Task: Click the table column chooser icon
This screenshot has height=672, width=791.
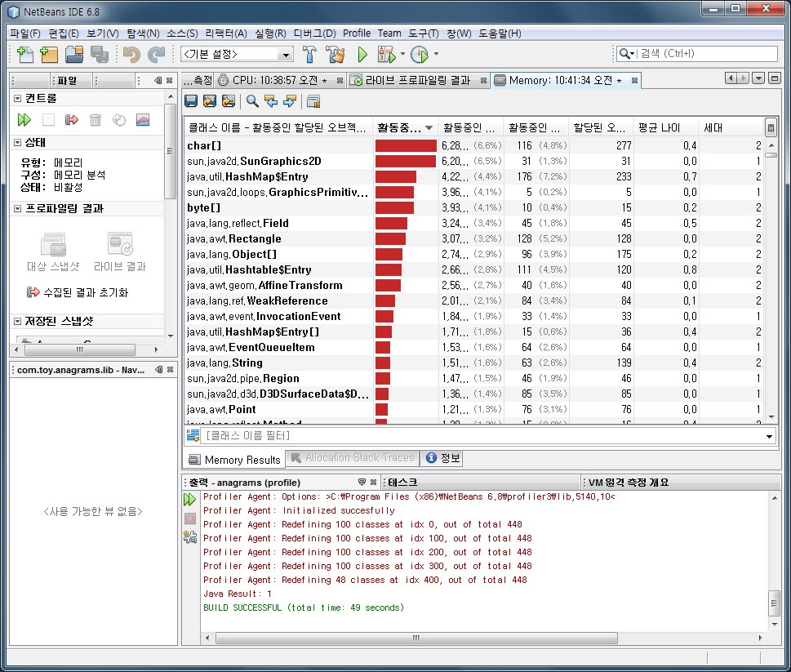Action: [771, 128]
